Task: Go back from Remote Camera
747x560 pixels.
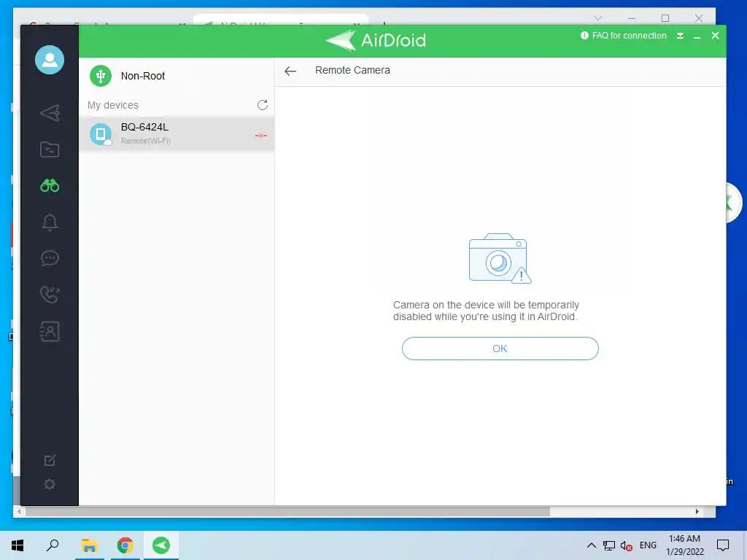Action: coord(290,71)
